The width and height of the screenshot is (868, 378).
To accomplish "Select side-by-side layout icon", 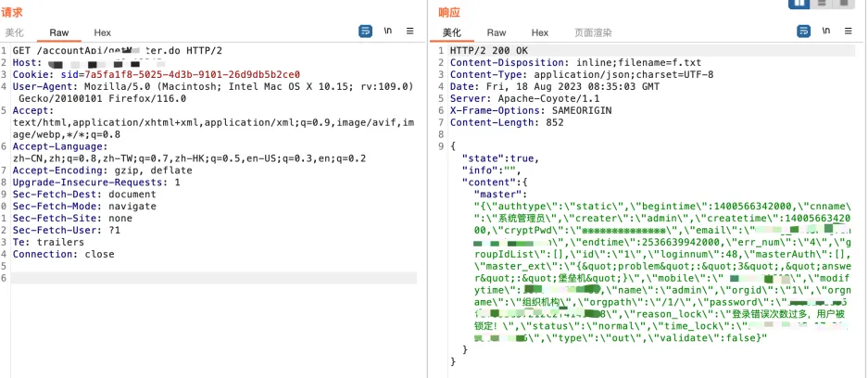I will (x=799, y=4).
